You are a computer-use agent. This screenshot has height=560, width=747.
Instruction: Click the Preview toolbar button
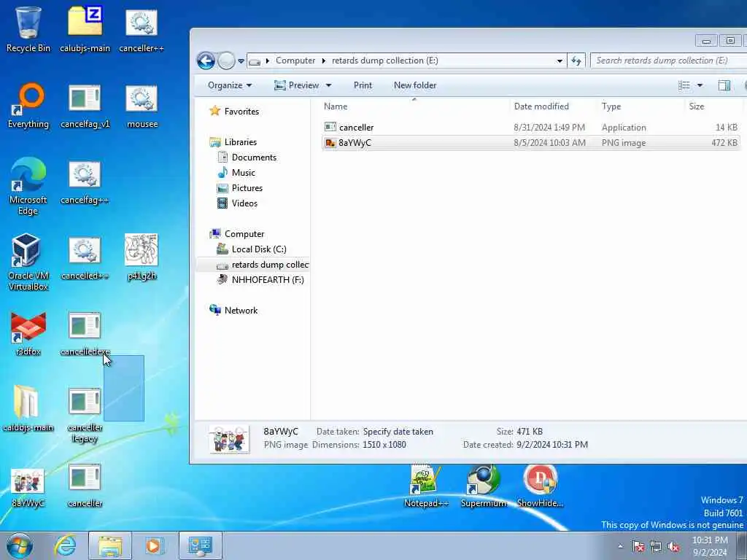(x=298, y=85)
